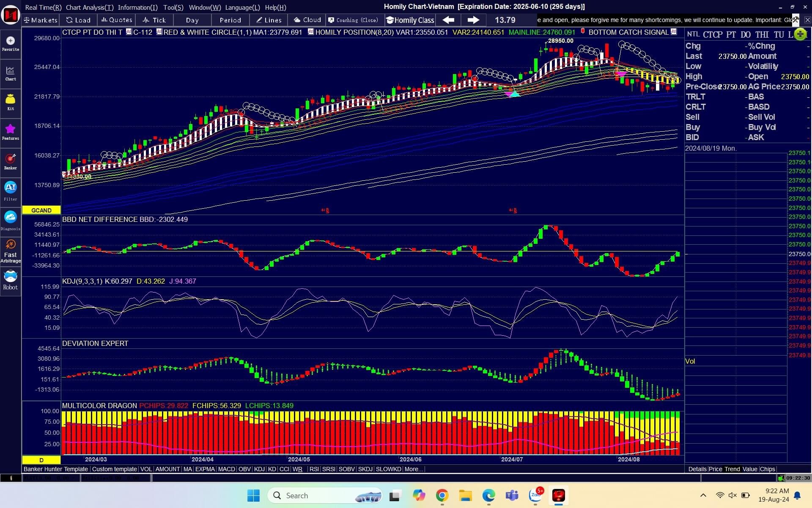This screenshot has width=812, height=508.
Task: Click the Bottom Catch Signal candle icon
Action: tap(583, 32)
